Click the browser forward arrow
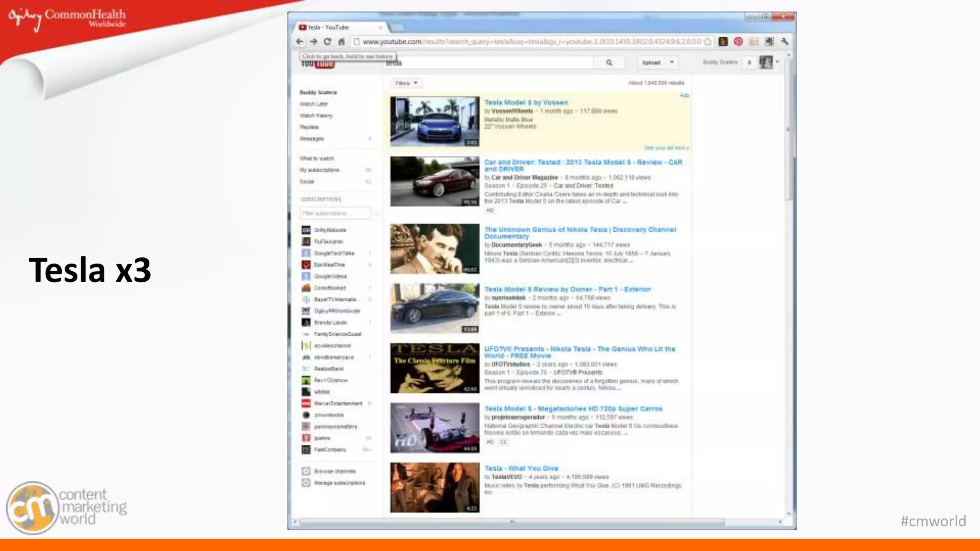The image size is (980, 551). (313, 42)
